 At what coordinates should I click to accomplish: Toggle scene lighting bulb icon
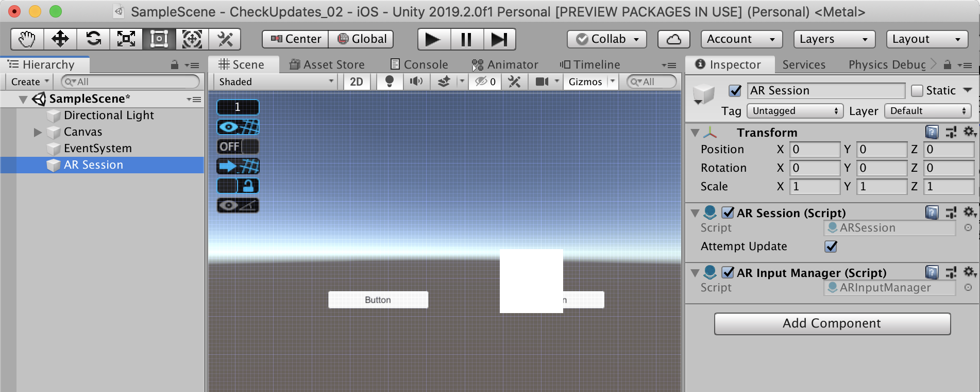[x=390, y=81]
